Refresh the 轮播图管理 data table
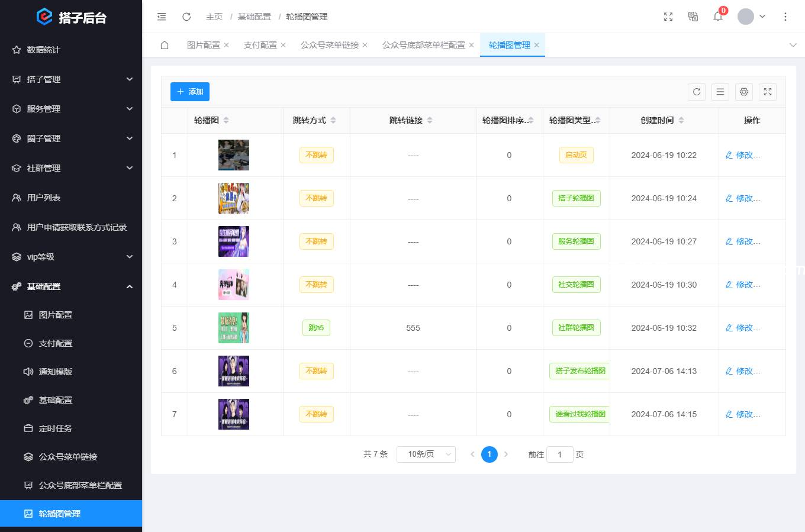Screen dimensions: 805x532 (697, 92)
